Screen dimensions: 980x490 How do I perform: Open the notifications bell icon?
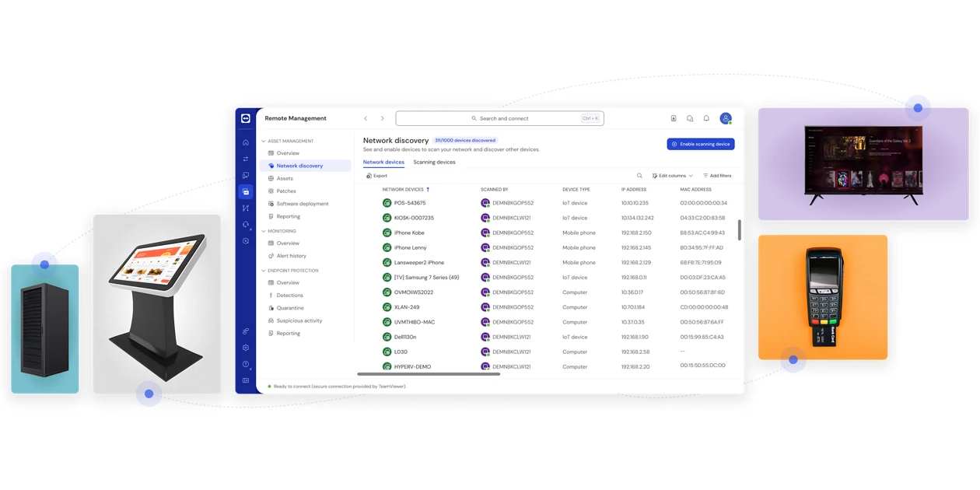(x=706, y=118)
